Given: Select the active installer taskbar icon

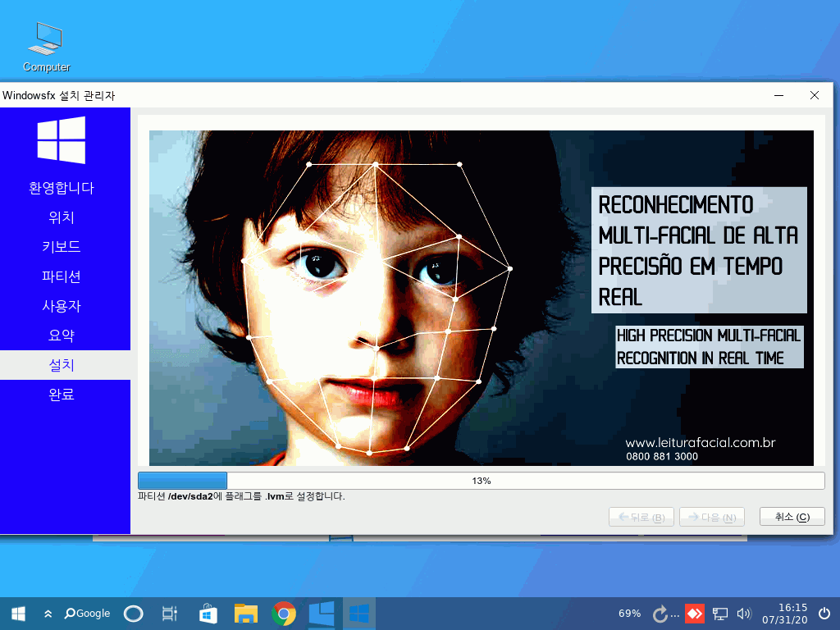Looking at the screenshot, I should (x=359, y=614).
